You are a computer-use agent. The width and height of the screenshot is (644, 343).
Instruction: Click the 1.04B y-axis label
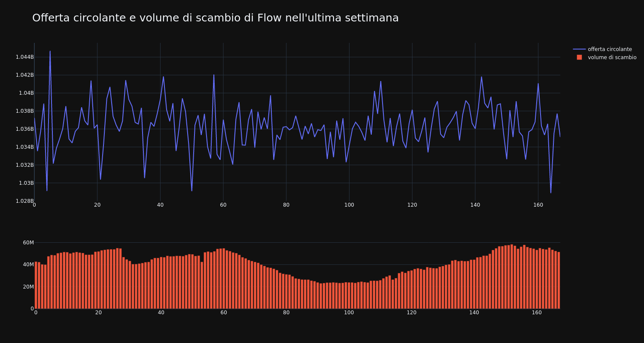click(26, 93)
